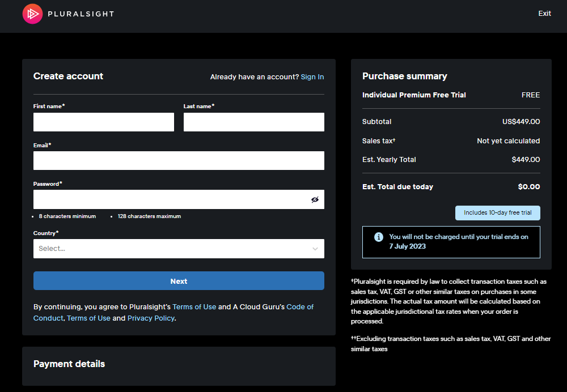Screen dimensions: 567x392
Task: Click the Pluralsight logo icon
Action: coord(32,14)
